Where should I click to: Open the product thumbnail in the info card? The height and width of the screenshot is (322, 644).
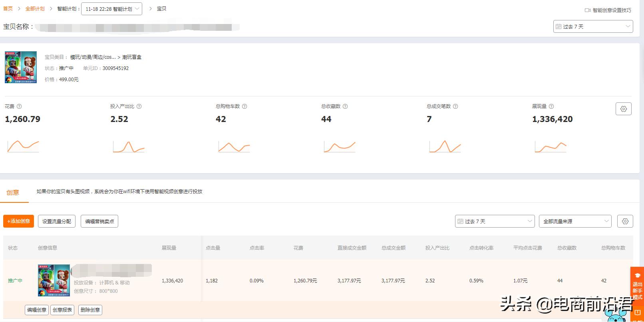[x=21, y=67]
